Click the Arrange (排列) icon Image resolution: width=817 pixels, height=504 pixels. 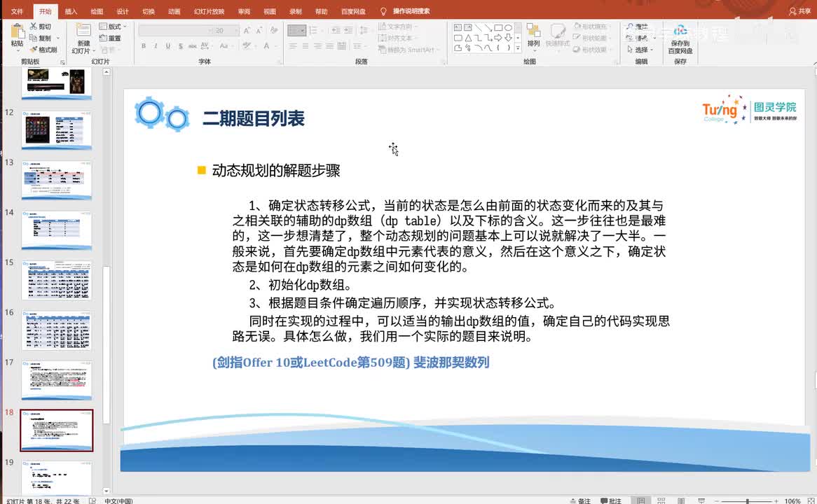(533, 30)
